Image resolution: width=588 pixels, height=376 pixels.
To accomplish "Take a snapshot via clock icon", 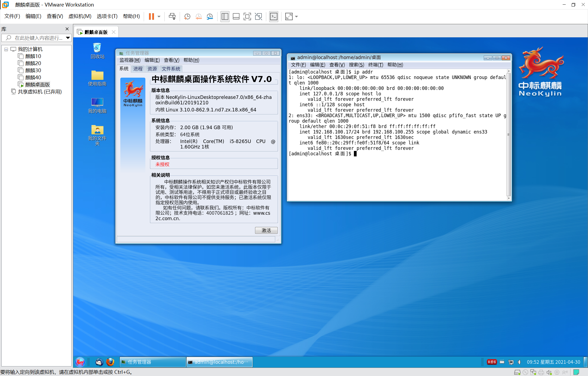I will coord(187,17).
